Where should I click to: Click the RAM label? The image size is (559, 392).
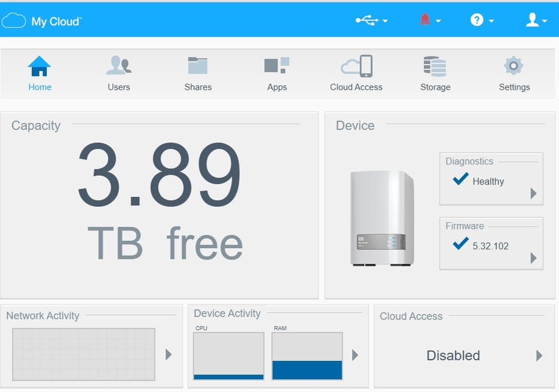(280, 328)
